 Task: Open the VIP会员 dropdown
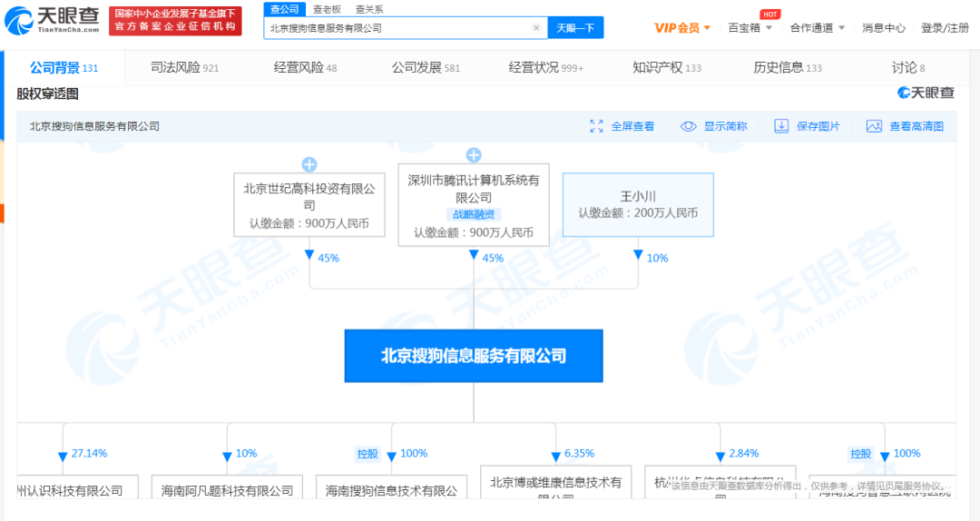click(x=681, y=27)
